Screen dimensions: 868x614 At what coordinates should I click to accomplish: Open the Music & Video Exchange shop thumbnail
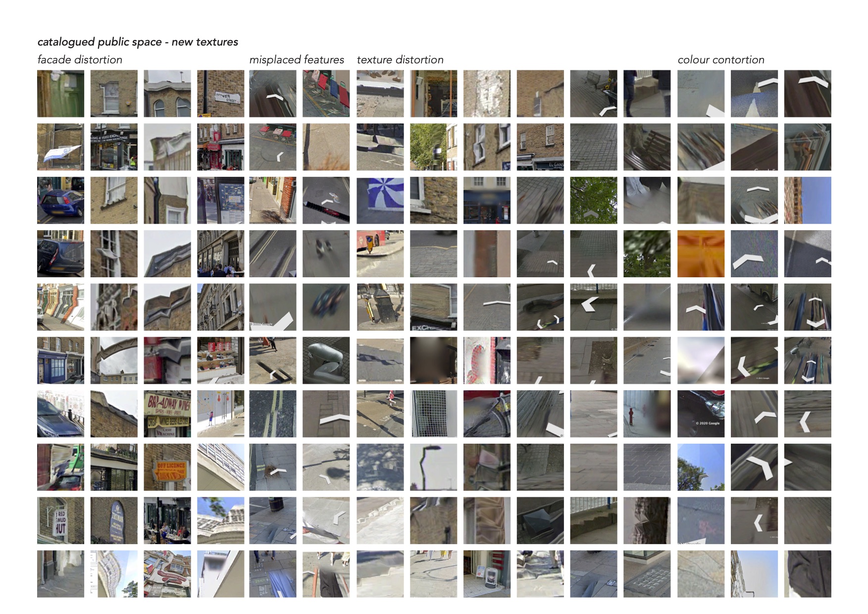tap(114, 147)
